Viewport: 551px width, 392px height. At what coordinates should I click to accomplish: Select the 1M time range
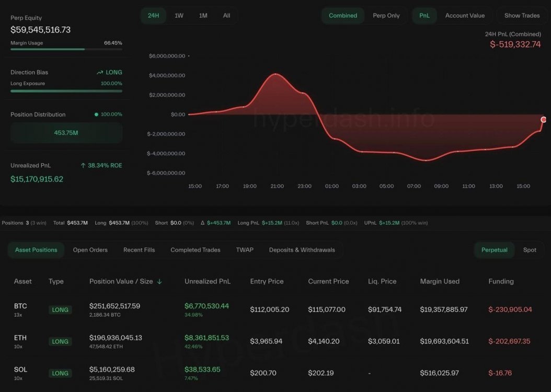(203, 16)
